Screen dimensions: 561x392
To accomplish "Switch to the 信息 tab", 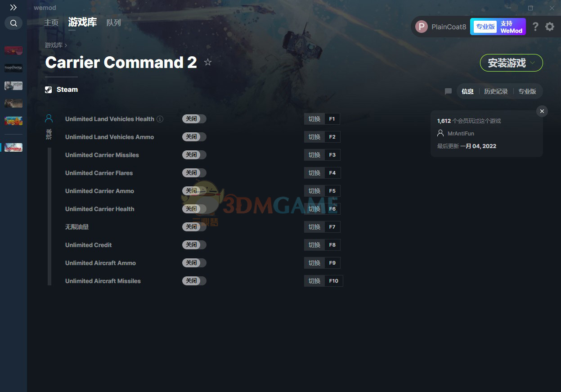I will click(x=467, y=91).
